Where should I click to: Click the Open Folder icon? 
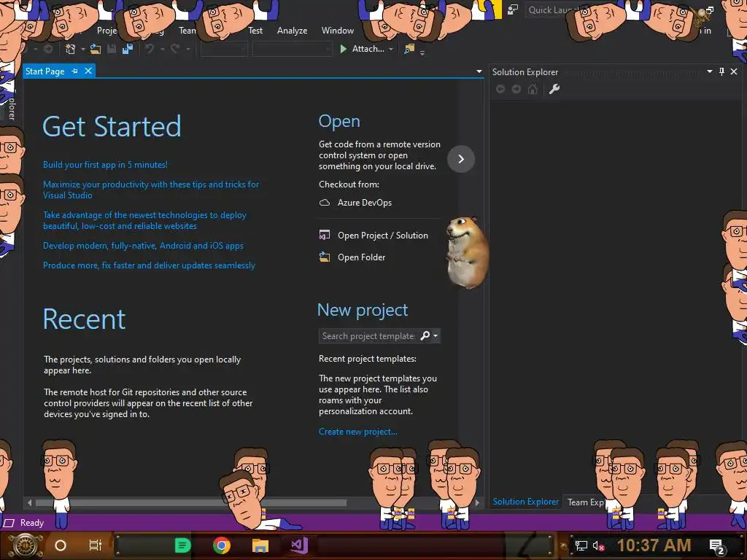click(x=325, y=257)
